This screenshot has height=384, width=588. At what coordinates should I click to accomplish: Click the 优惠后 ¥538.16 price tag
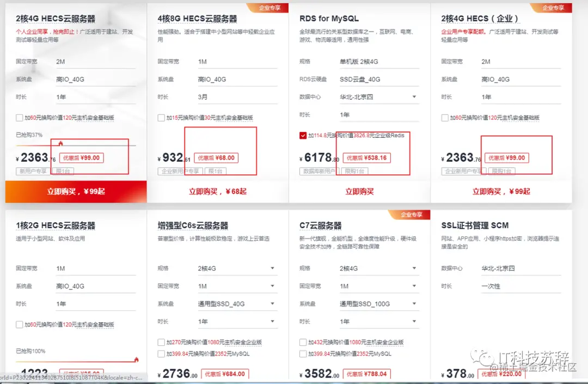tap(366, 158)
